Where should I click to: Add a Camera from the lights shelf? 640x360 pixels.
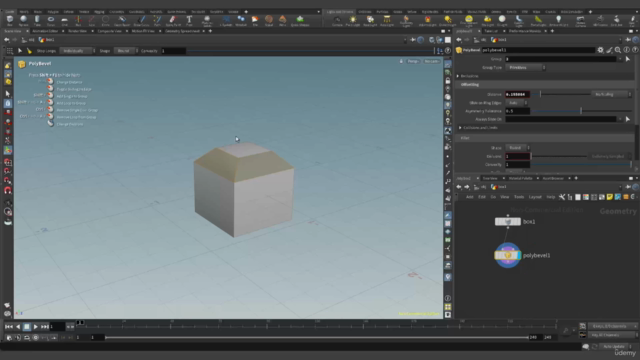coord(337,20)
